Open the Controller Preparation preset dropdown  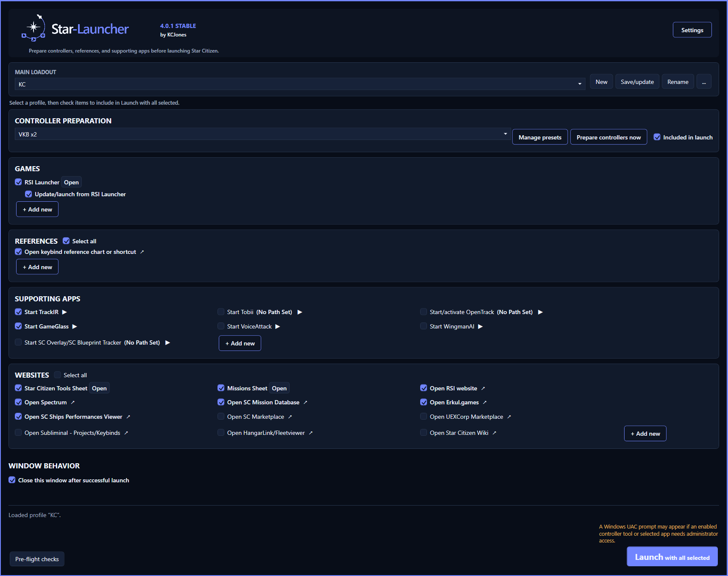pyautogui.click(x=262, y=134)
